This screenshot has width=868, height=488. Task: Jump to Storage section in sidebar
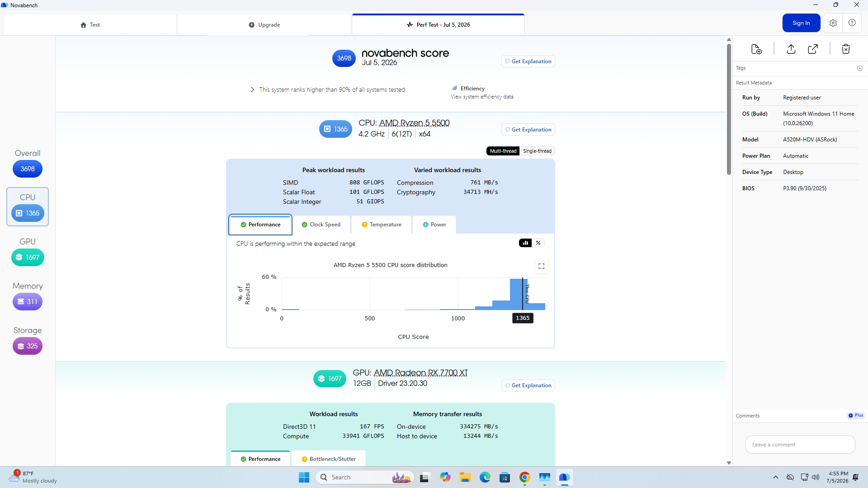pos(28,340)
